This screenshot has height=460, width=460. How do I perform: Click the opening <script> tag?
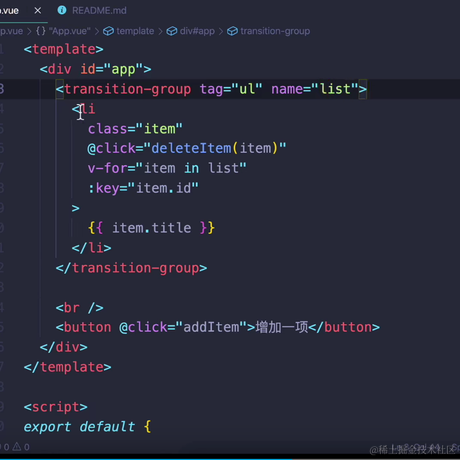click(56, 407)
